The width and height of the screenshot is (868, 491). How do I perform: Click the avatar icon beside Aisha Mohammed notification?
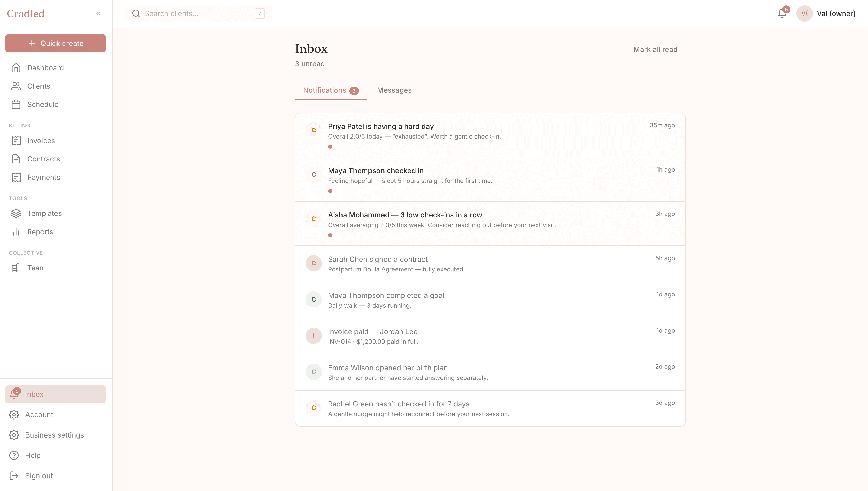pos(313,219)
